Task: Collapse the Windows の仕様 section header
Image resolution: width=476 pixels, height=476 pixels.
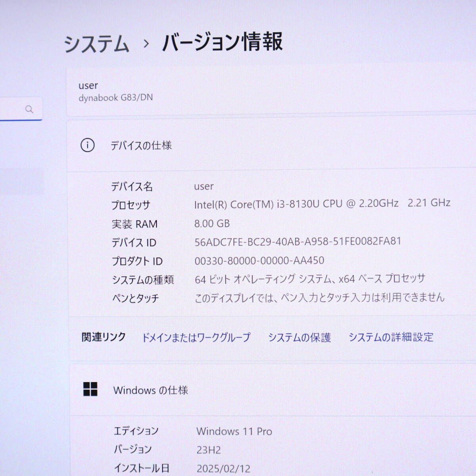Action: coord(273,390)
